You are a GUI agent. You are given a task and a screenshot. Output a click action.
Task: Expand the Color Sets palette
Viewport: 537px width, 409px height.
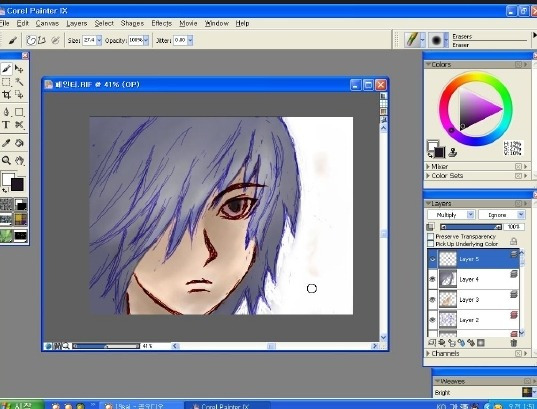tap(428, 176)
